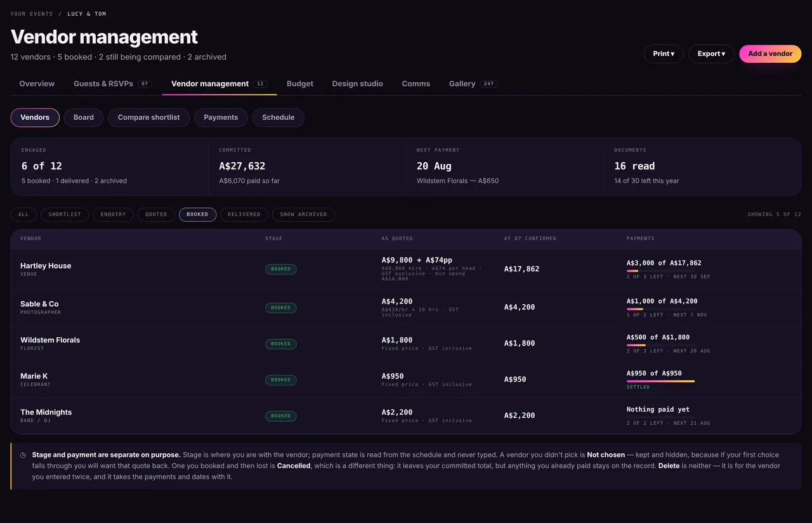Filter vendors by SHORTLIST stage
This screenshot has width=812, height=523.
(x=65, y=214)
